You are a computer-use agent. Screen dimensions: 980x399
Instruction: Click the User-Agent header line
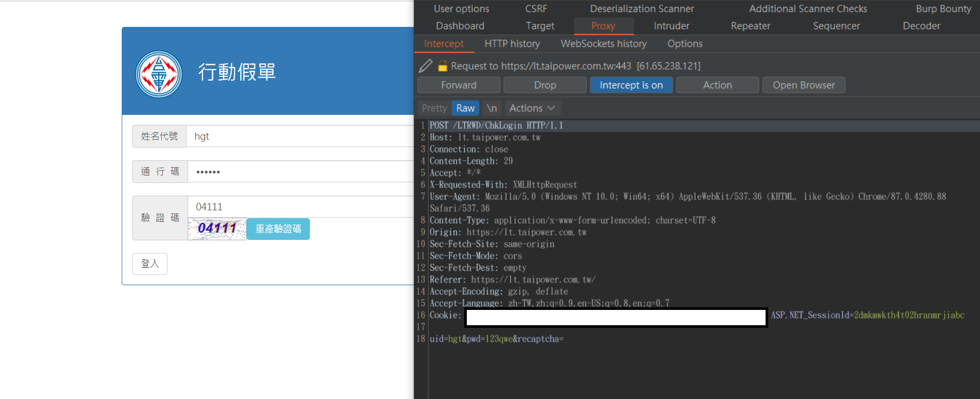coord(688,202)
